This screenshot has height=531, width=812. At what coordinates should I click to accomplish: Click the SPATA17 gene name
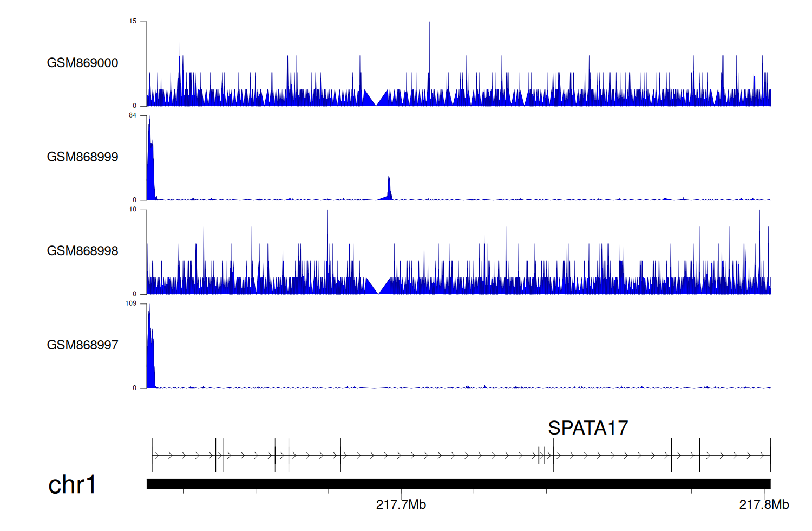click(x=587, y=428)
